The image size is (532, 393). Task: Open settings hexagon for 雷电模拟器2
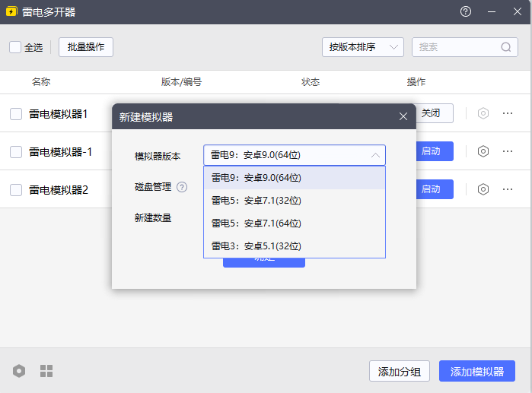(483, 189)
